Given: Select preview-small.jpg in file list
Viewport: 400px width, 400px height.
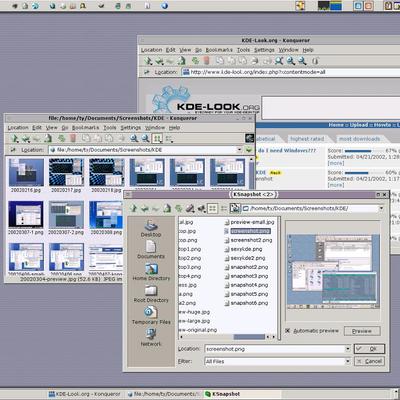Looking at the screenshot, I should point(249,222).
